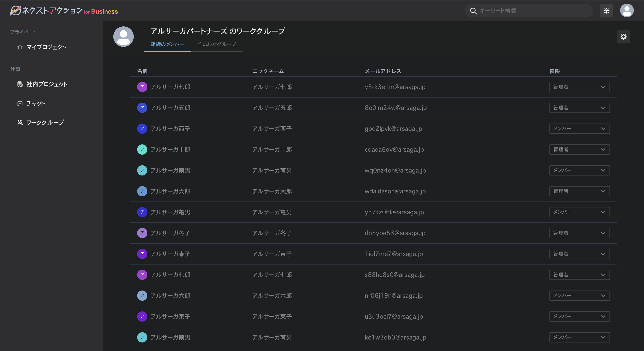Click email nr06j19h@arsaga.jp
This screenshot has height=351, width=644.
click(394, 295)
